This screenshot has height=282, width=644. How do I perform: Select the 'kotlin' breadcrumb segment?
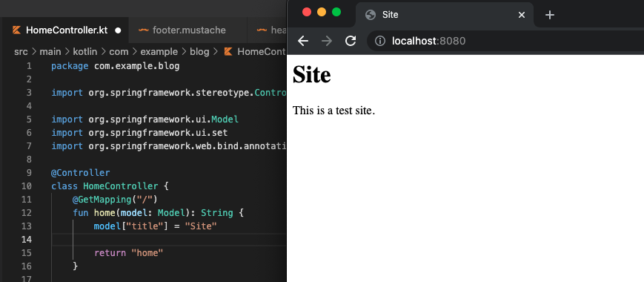click(85, 51)
